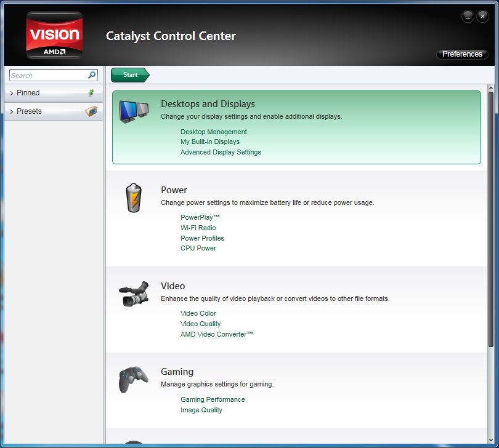
Task: Open Desktop Management link
Action: click(214, 132)
